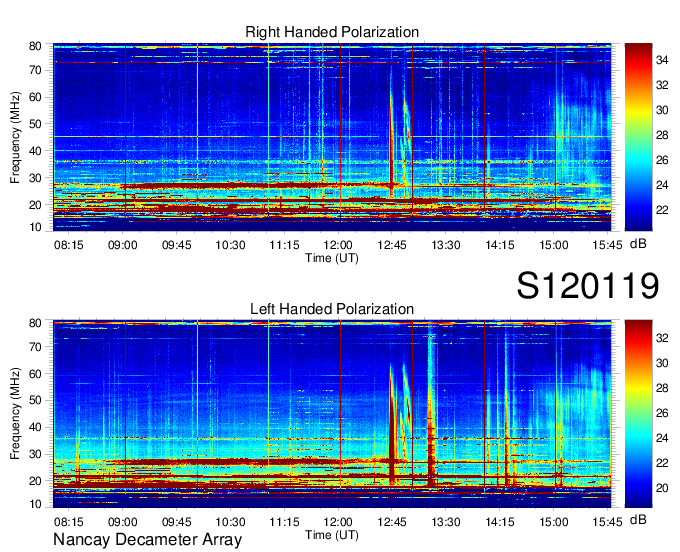Click 13:30 time tick on Left Handed plot

[x=446, y=522]
